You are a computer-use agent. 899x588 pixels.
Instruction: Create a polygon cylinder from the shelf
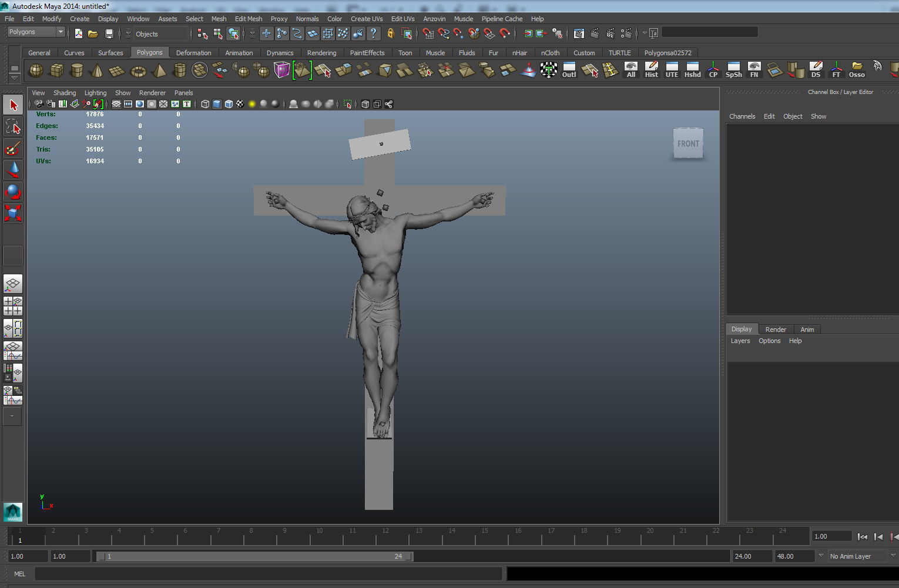[76, 70]
